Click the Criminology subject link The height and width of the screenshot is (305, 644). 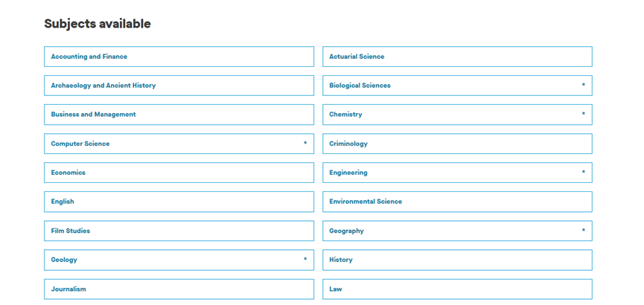(x=457, y=144)
